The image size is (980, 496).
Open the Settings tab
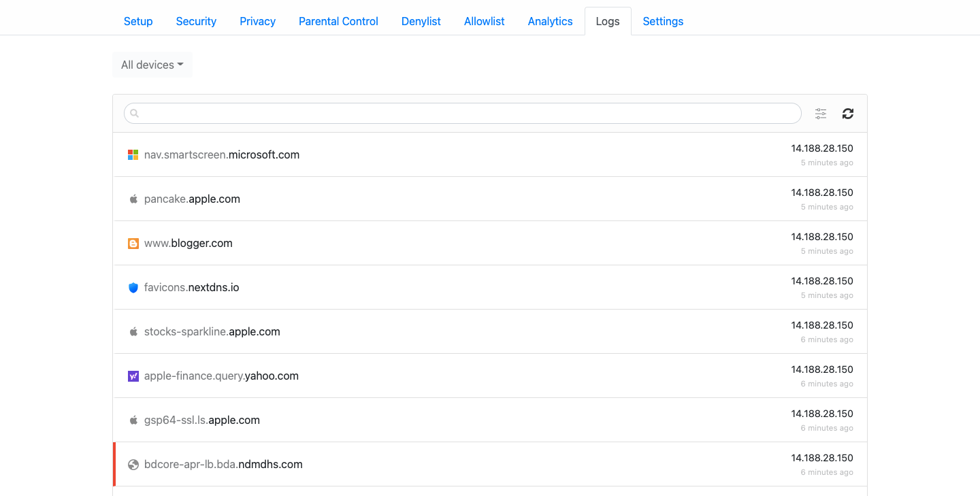click(662, 21)
